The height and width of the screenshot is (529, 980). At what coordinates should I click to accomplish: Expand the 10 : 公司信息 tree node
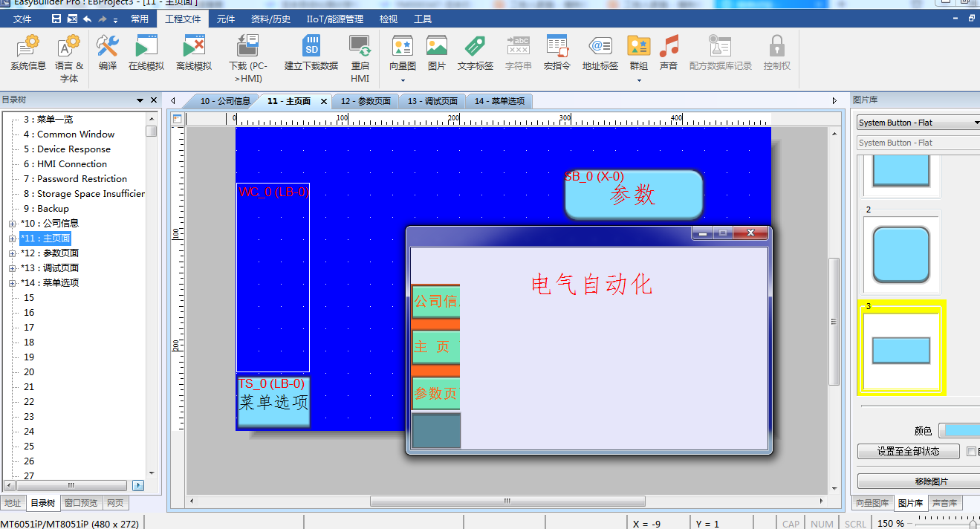tap(12, 224)
